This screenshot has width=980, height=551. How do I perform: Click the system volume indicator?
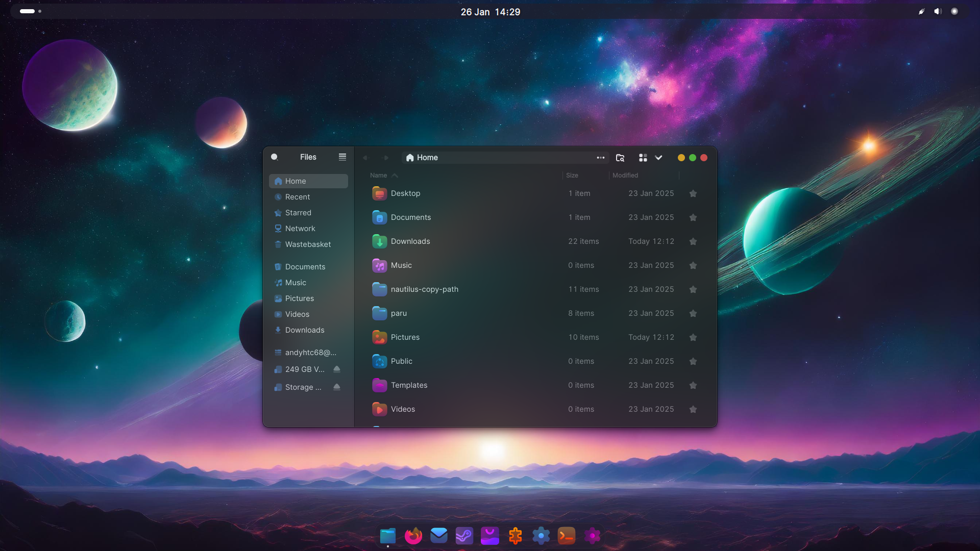click(938, 11)
